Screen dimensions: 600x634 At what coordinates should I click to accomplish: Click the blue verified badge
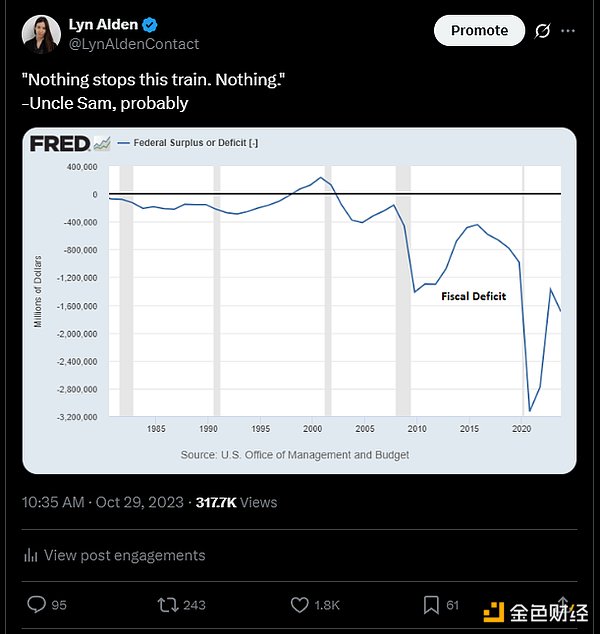click(x=149, y=25)
